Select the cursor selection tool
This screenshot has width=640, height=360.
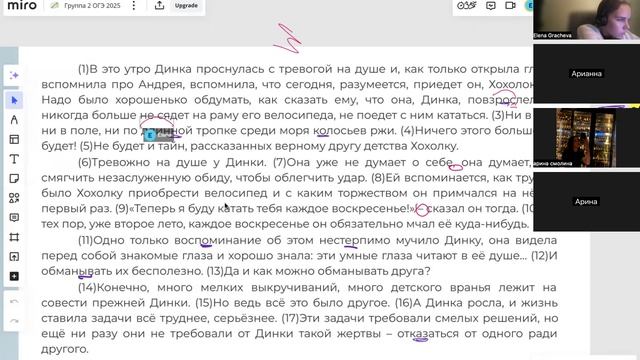point(14,100)
